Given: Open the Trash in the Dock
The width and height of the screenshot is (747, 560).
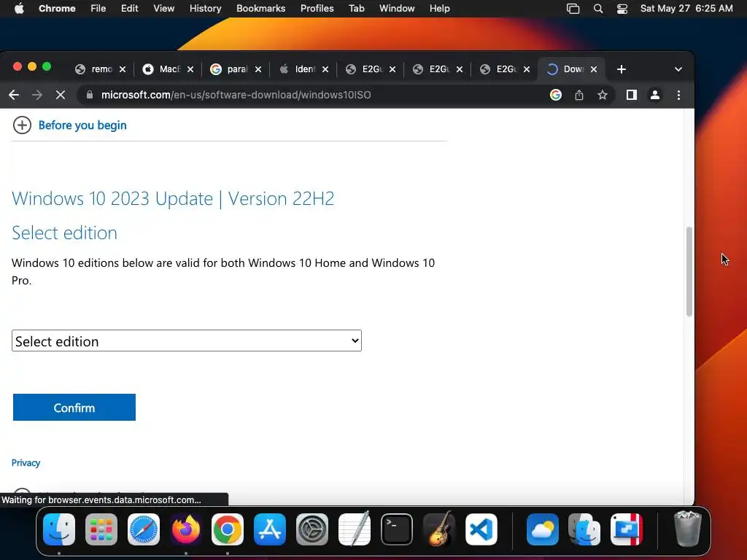Looking at the screenshot, I should [x=687, y=529].
